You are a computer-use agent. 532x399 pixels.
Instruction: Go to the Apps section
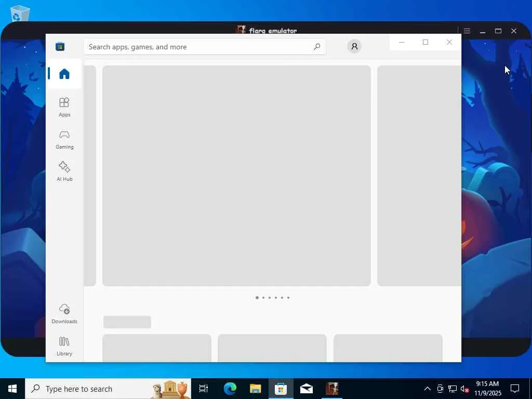pos(64,107)
